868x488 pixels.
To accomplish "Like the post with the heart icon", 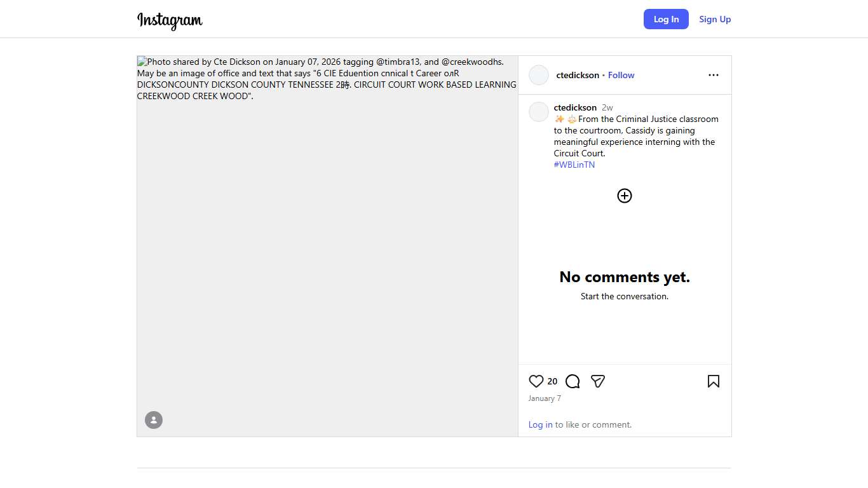I will point(536,381).
